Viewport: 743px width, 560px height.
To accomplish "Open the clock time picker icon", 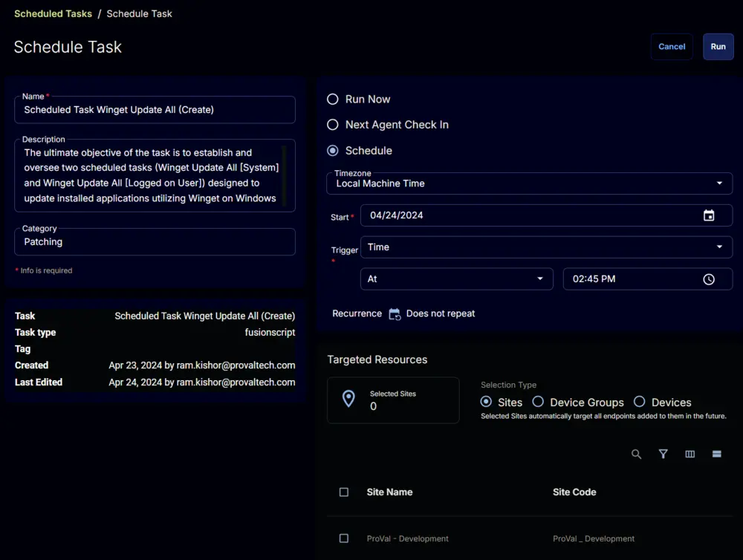I will tap(708, 279).
